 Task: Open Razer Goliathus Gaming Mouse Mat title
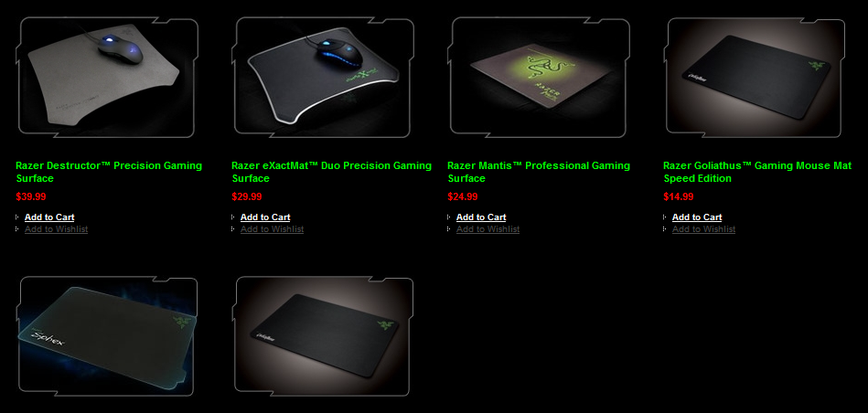757,172
